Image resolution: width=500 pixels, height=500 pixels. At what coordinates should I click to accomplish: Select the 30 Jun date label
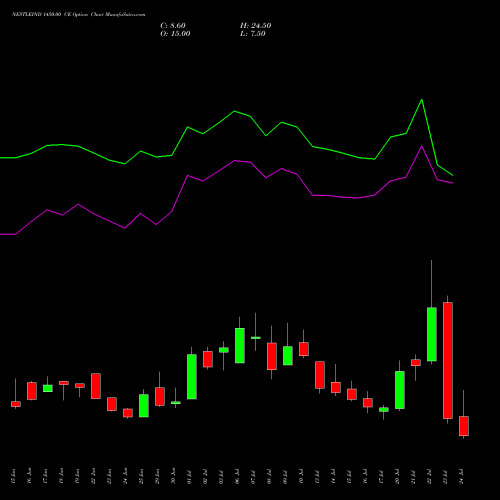(174, 476)
